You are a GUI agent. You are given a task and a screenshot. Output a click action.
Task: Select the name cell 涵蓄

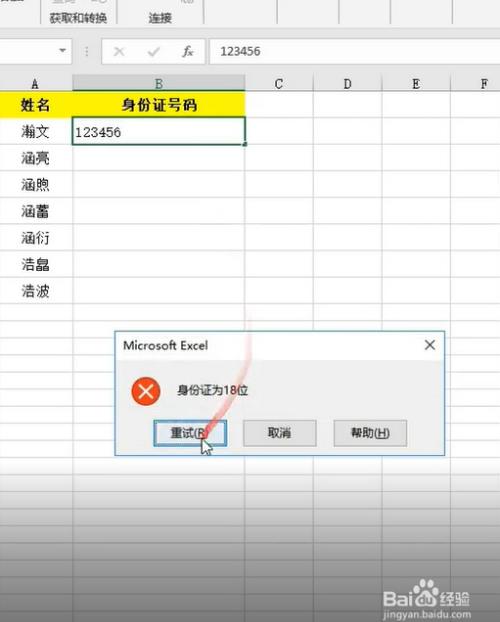point(36,211)
